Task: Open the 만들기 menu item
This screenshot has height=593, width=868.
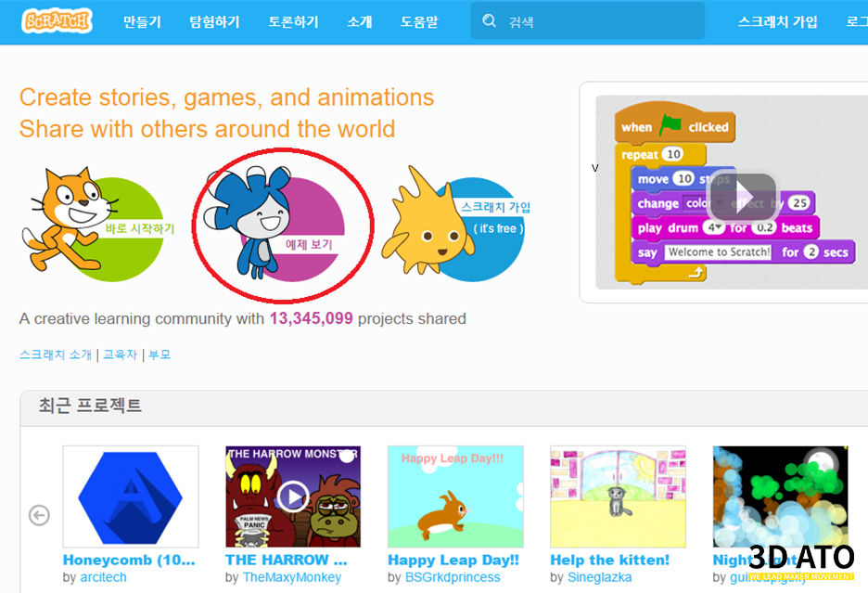Action: coord(142,21)
